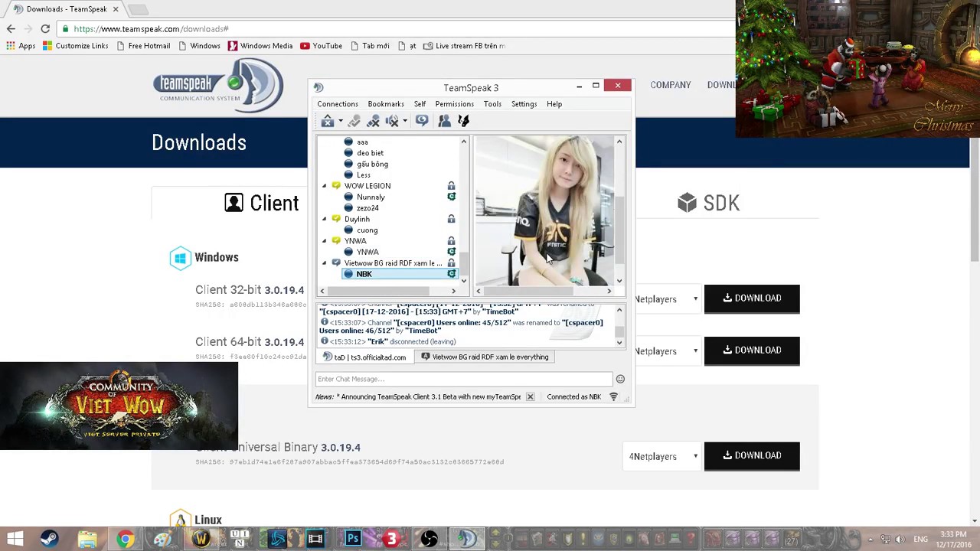Select the YNWA channel
Image resolution: width=980 pixels, height=551 pixels.
355,241
